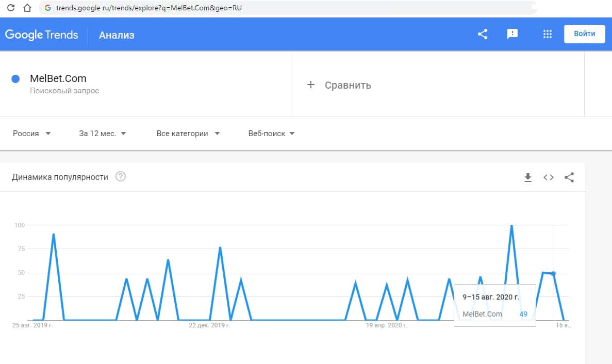Screen dimensions: 612x364
Task: Edit the MelBet.Com search term
Action: [58, 79]
